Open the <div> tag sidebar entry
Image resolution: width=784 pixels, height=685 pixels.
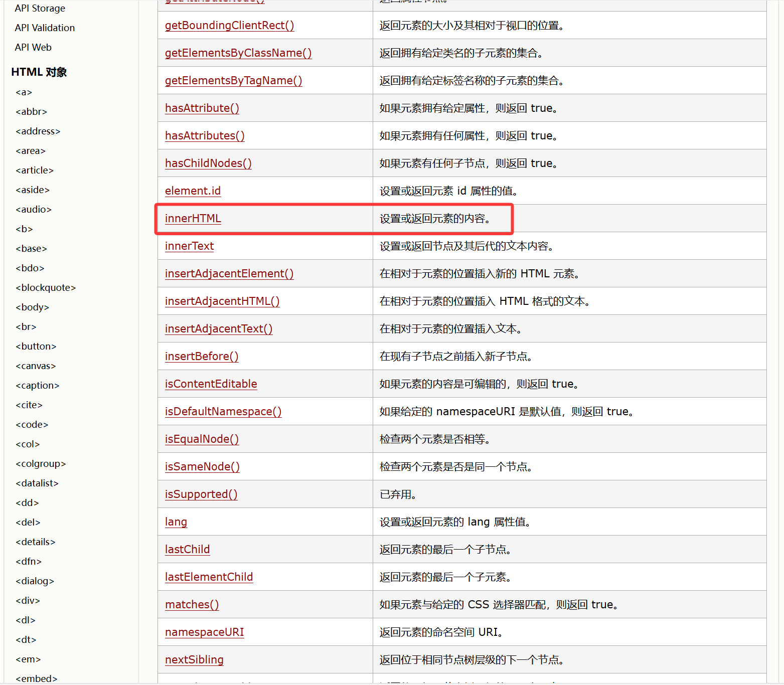tap(28, 600)
